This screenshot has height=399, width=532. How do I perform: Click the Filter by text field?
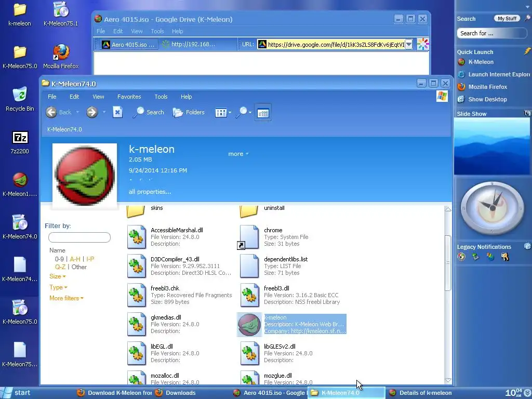click(x=79, y=237)
